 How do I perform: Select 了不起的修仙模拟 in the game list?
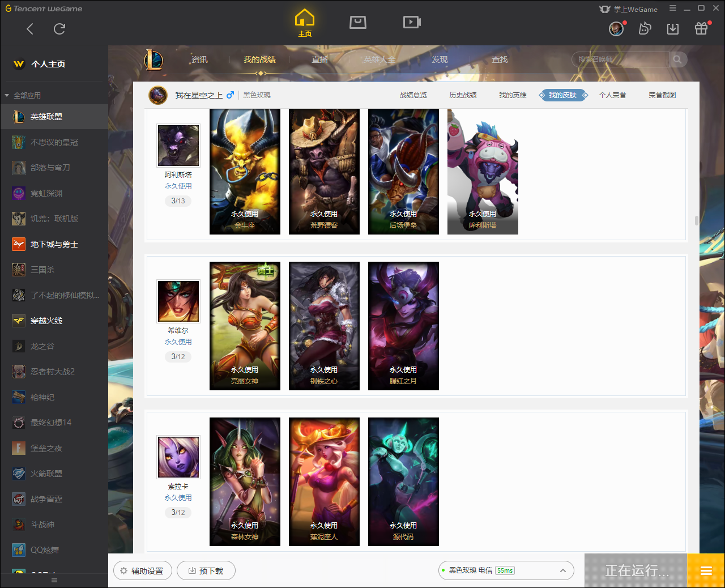pyautogui.click(x=54, y=295)
